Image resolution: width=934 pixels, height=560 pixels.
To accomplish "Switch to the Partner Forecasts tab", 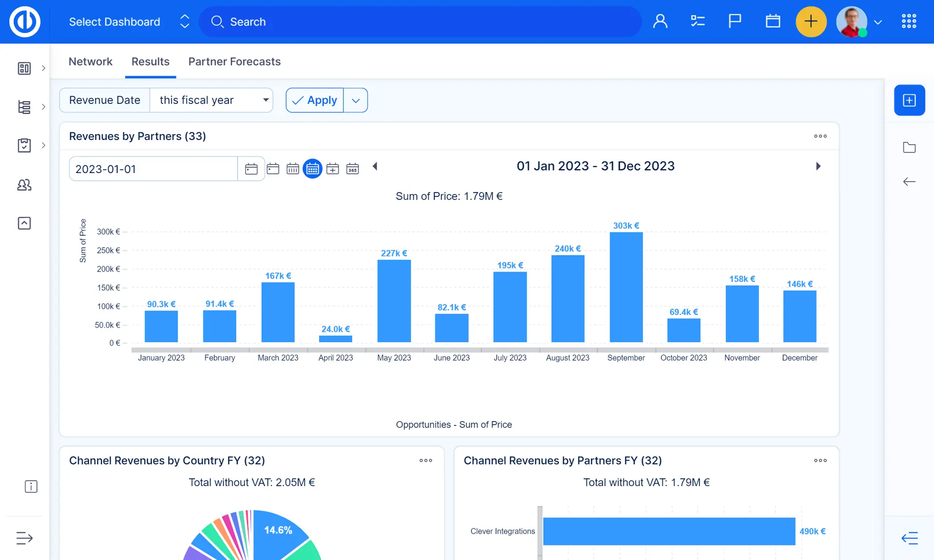I will click(234, 62).
